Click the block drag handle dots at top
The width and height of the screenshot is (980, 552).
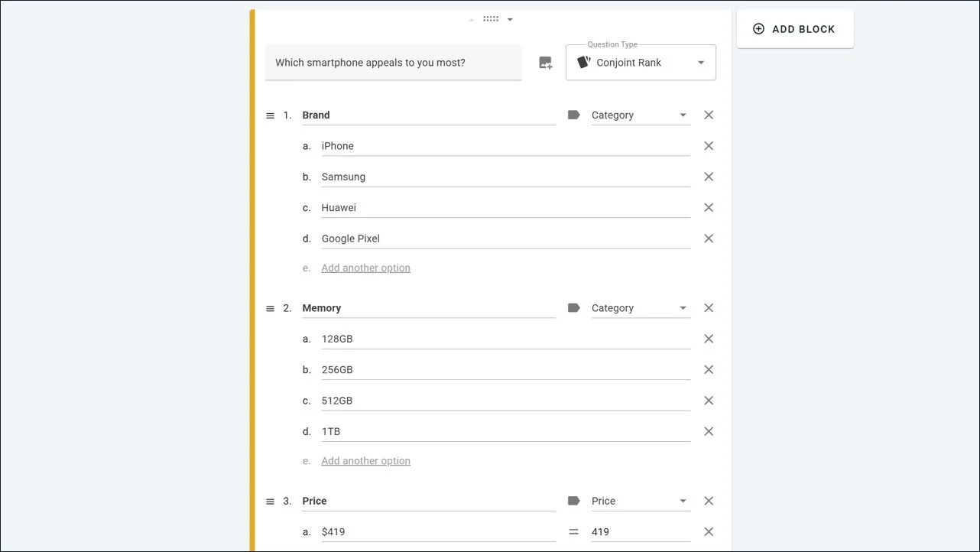491,19
